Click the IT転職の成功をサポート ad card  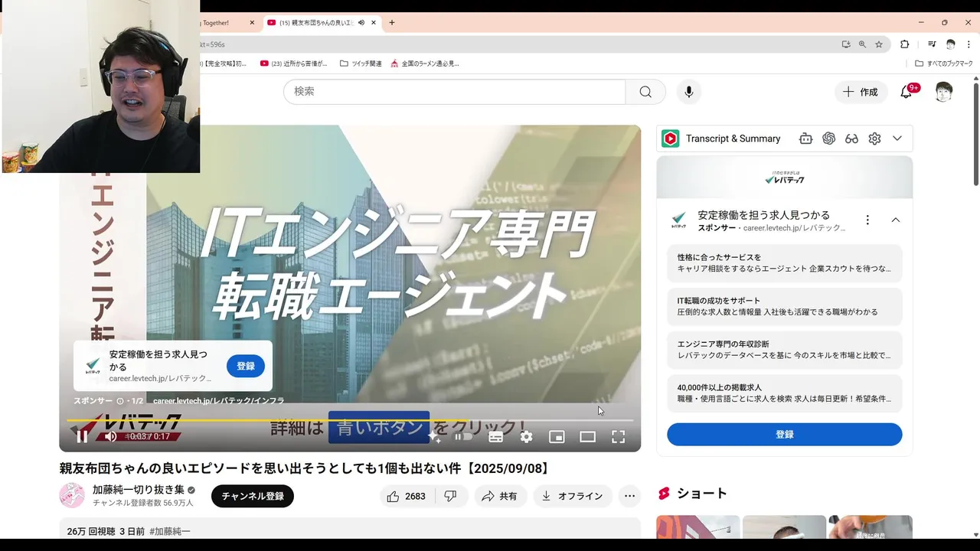click(784, 306)
